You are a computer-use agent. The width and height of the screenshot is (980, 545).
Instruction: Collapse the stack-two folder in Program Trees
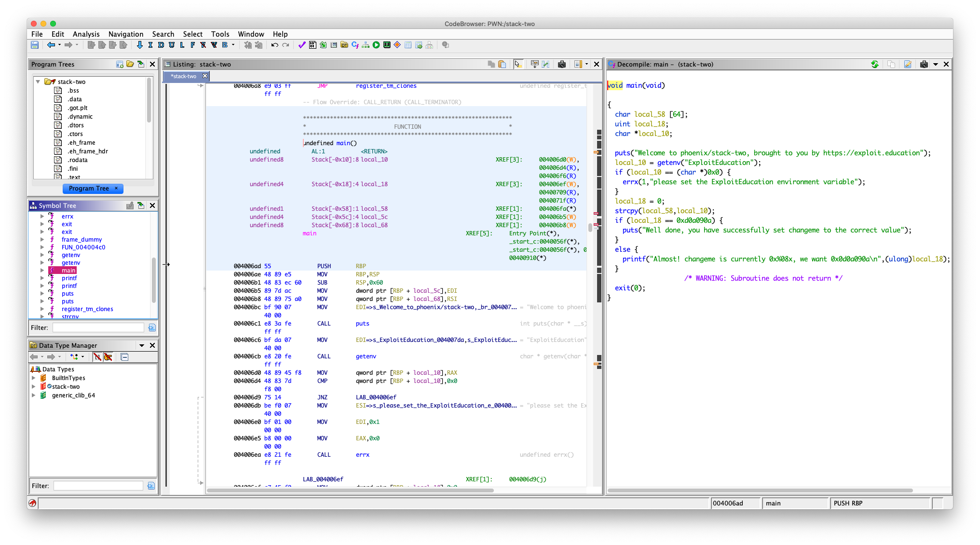click(x=38, y=82)
